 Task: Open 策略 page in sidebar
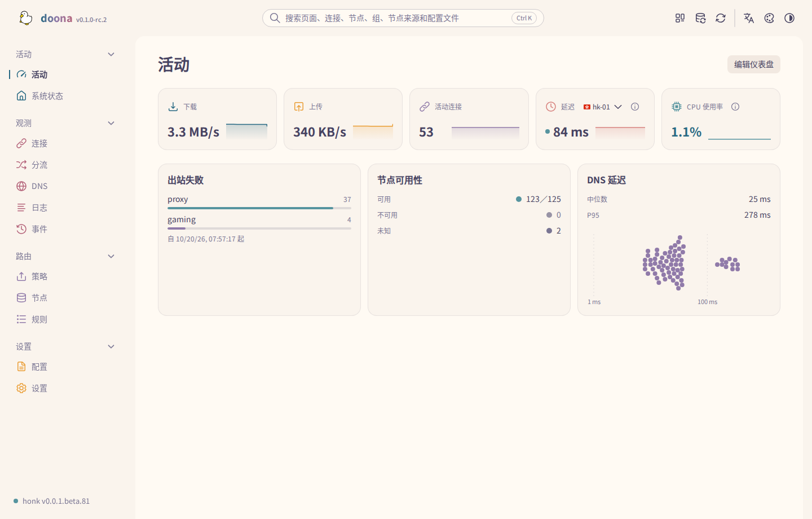65,276
